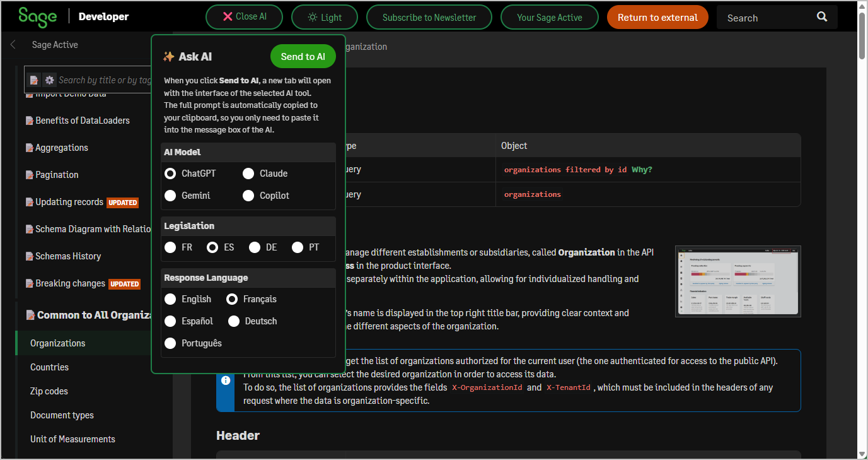Screen dimensions: 868x460
Task: Click the search magnifier icon
Action: point(822,17)
